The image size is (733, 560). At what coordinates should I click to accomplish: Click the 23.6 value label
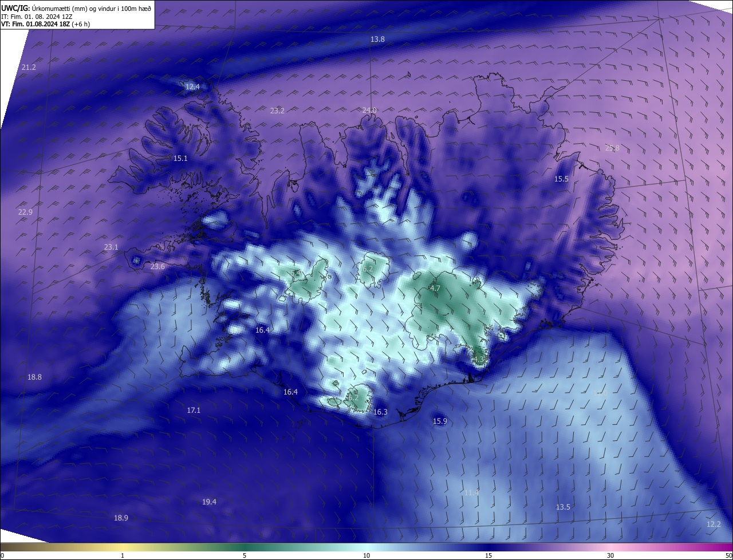click(157, 267)
